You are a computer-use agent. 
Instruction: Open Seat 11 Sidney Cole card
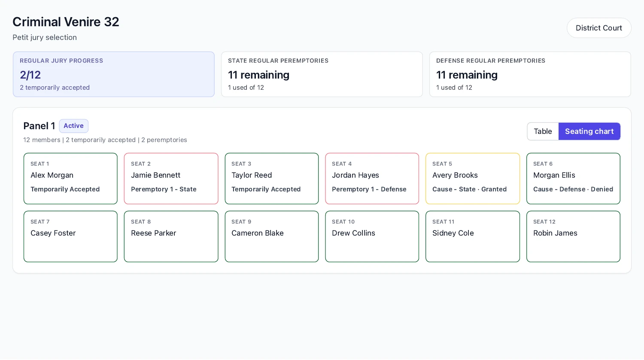click(x=473, y=236)
